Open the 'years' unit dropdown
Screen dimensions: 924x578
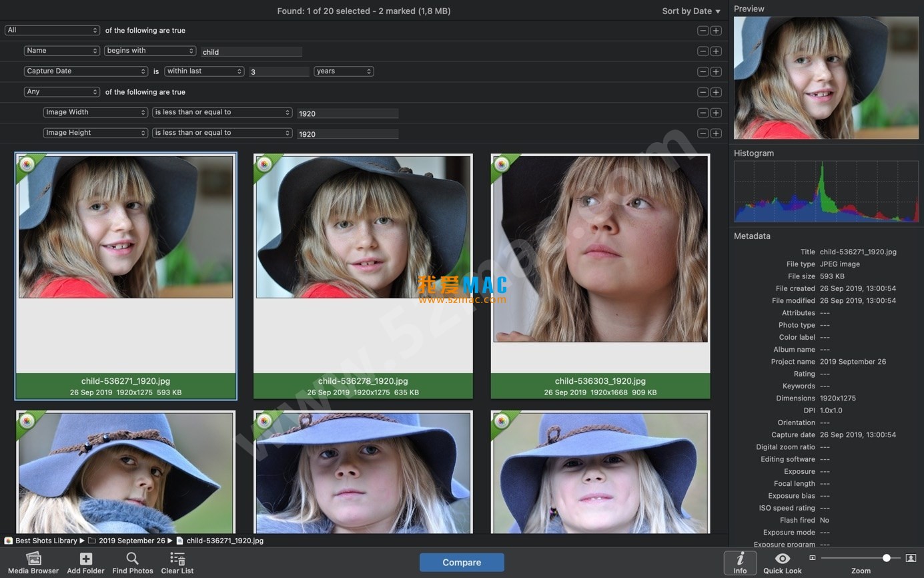coord(344,71)
